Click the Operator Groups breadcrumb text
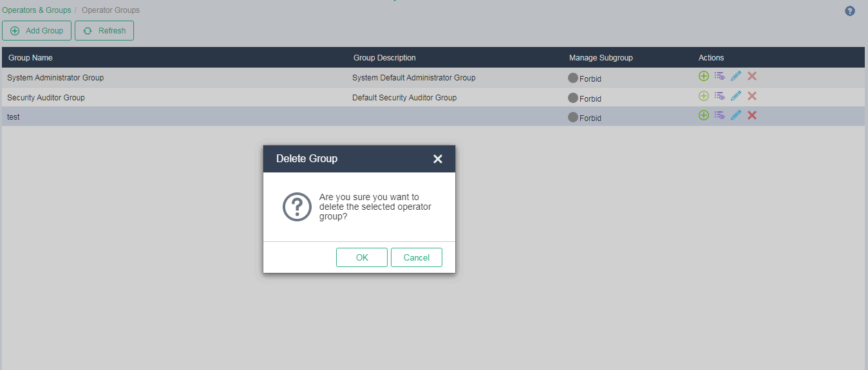Viewport: 868px width, 370px height. [111, 10]
